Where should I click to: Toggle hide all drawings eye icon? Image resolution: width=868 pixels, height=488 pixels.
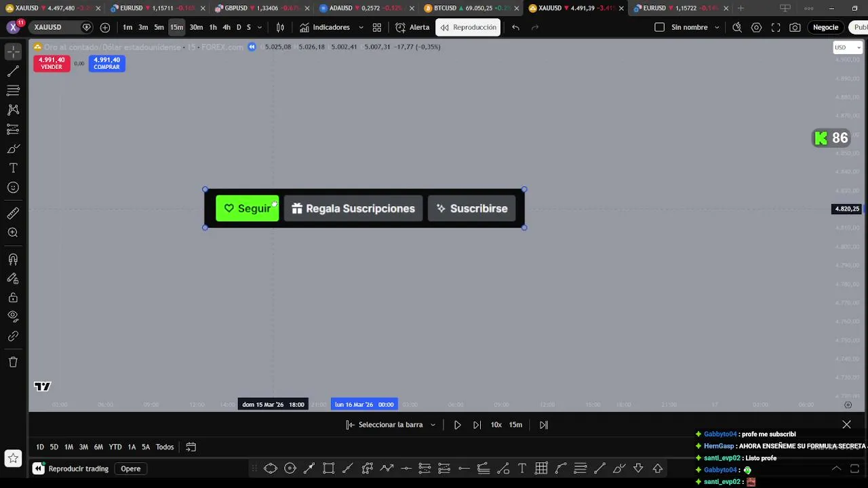coord(13,316)
